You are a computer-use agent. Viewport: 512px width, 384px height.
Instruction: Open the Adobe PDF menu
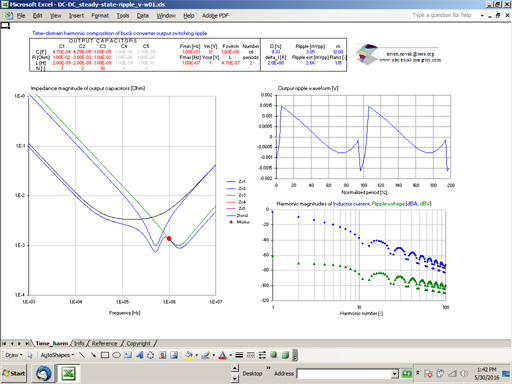pos(215,16)
